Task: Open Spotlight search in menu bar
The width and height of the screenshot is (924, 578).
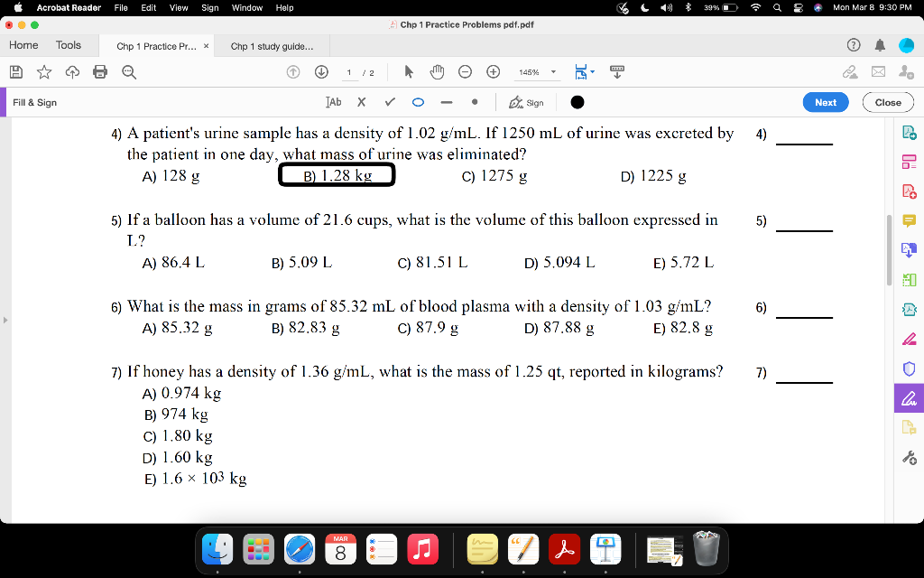Action: [x=777, y=7]
